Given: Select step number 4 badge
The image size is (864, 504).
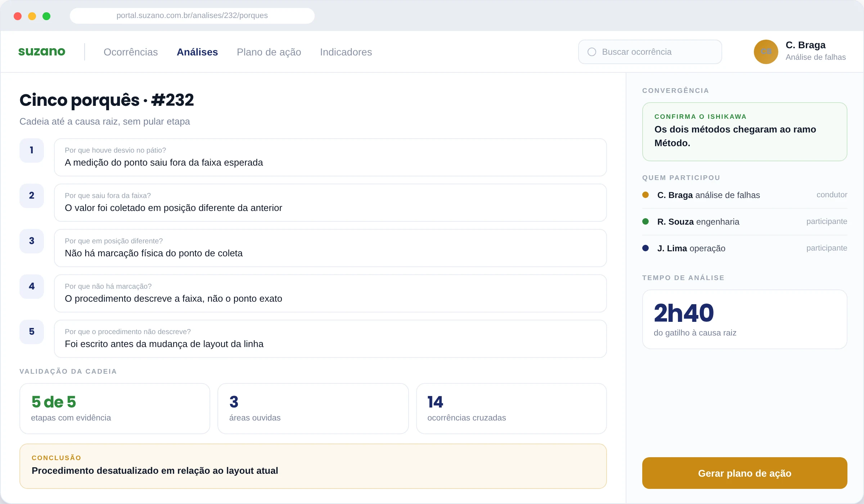Looking at the screenshot, I should [x=32, y=287].
